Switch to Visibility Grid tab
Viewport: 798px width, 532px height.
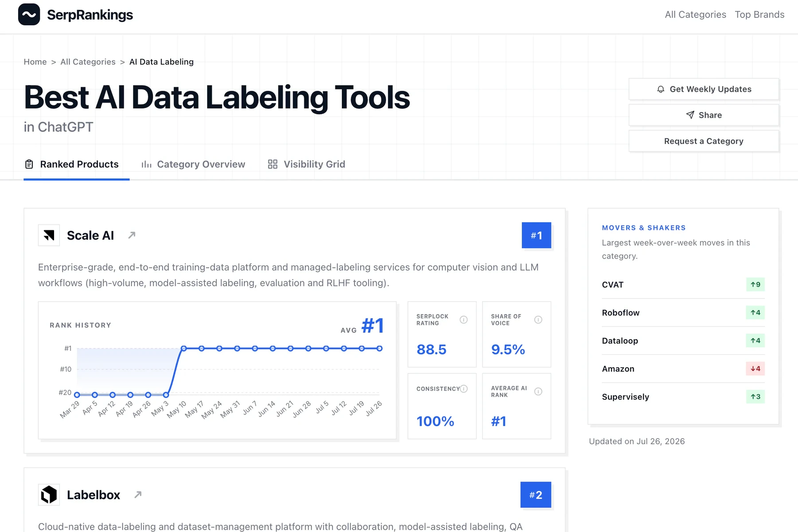point(306,164)
